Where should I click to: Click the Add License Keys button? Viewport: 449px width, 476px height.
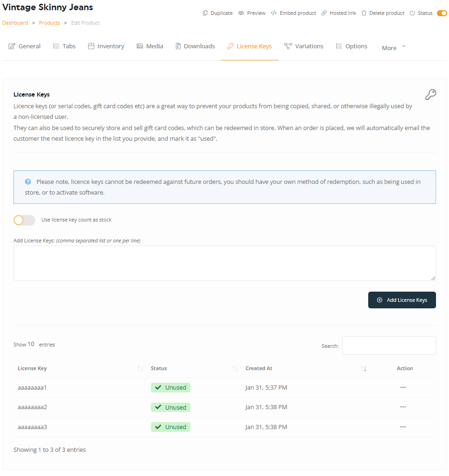(402, 300)
